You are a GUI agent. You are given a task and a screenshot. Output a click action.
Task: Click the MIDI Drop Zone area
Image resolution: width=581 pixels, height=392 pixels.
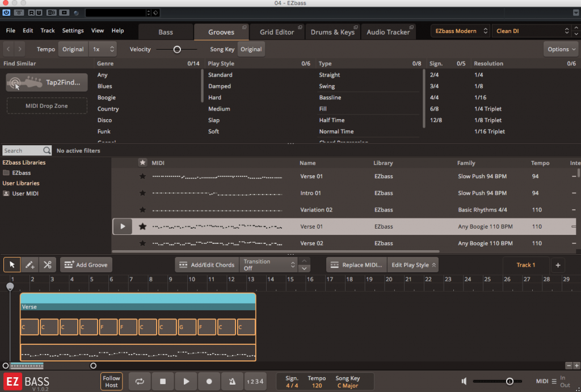coord(47,106)
